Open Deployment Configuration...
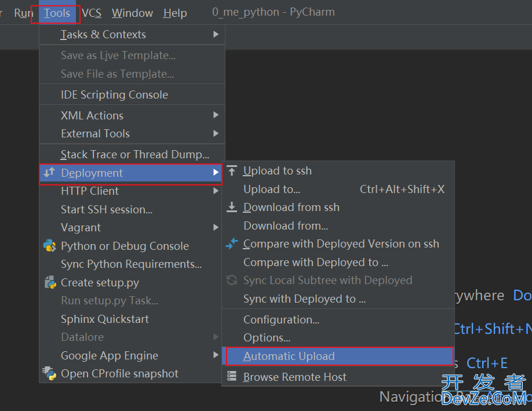Screen dimensions: 532x411 (x=338, y=320)
